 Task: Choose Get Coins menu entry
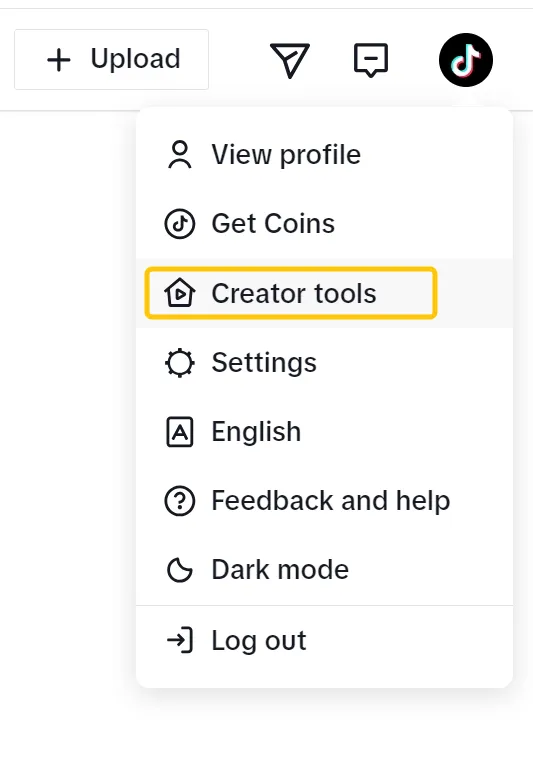pyautogui.click(x=324, y=224)
